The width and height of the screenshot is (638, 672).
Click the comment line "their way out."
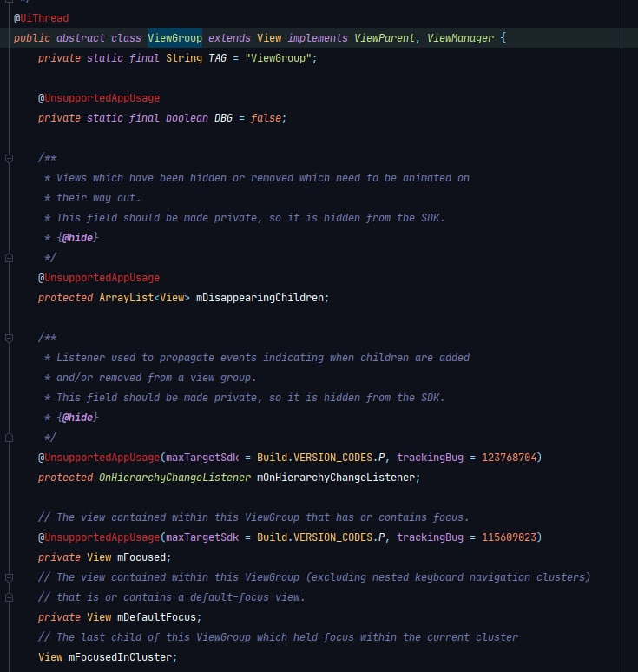[x=99, y=198]
